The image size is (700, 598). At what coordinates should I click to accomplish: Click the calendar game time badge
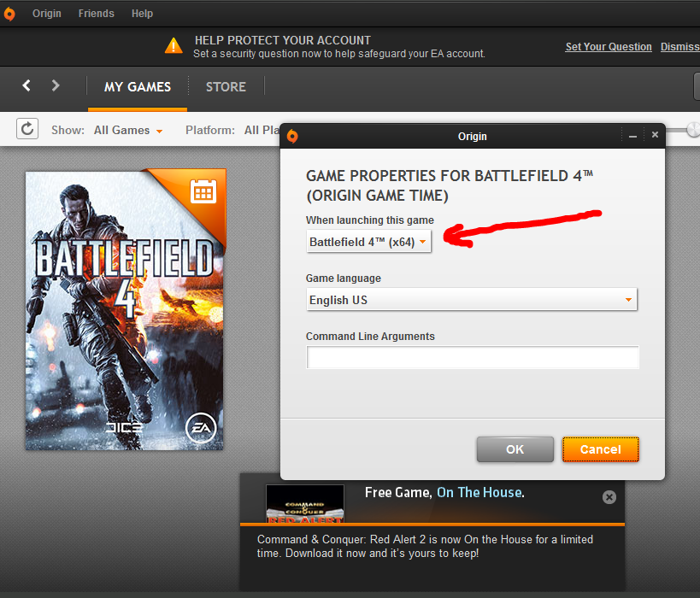pyautogui.click(x=203, y=191)
